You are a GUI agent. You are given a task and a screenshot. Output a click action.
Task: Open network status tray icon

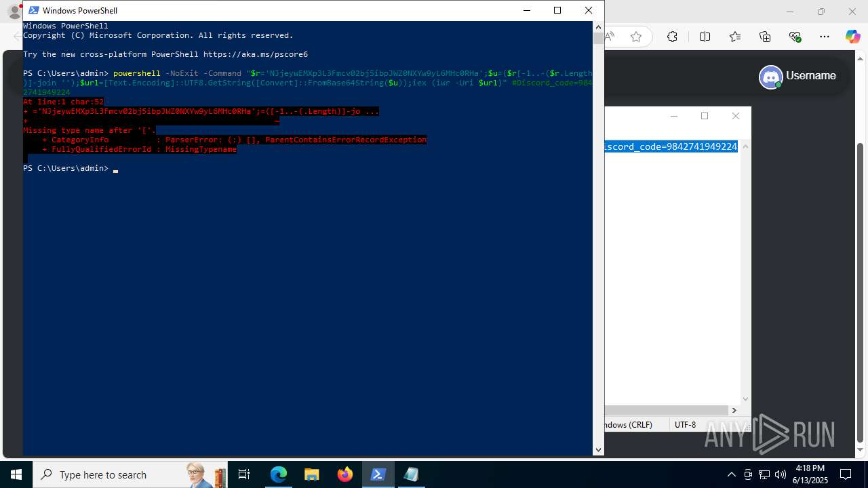(764, 474)
